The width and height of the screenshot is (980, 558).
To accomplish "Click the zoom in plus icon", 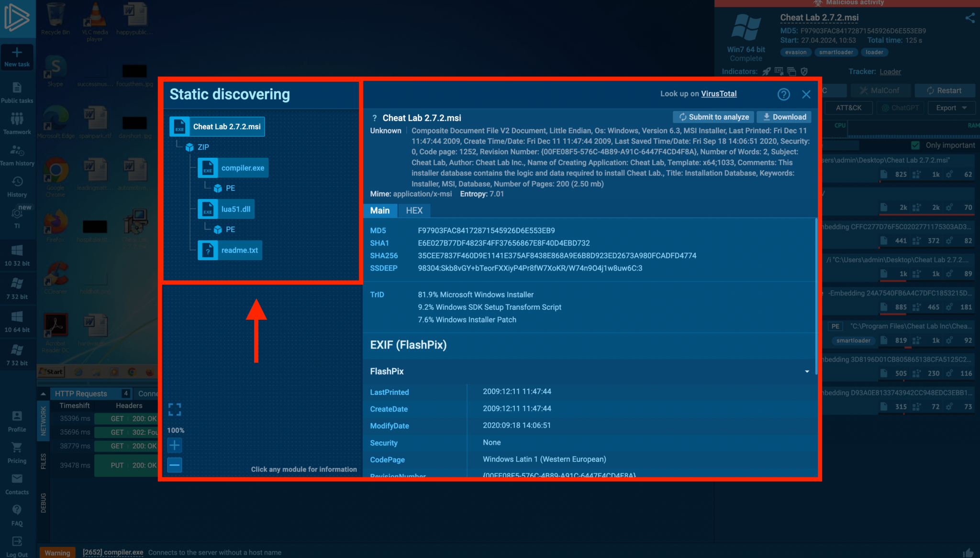I will [x=175, y=446].
